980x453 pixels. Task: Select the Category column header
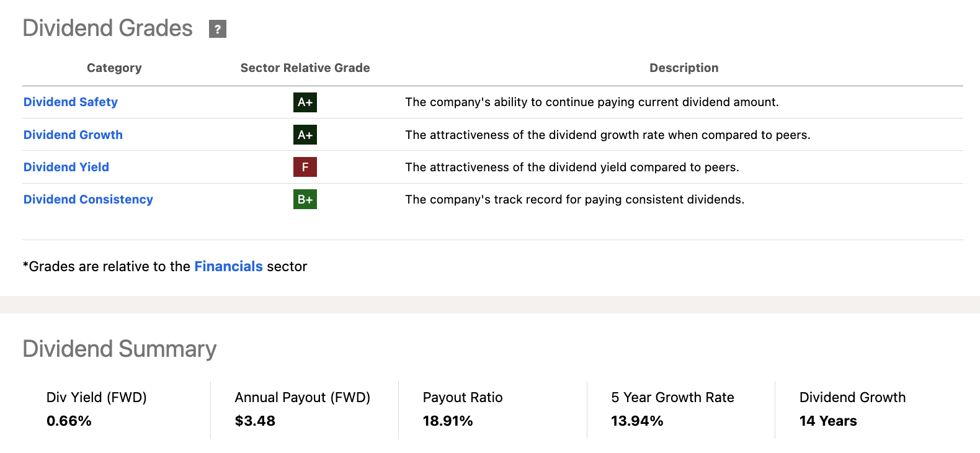pyautogui.click(x=114, y=68)
